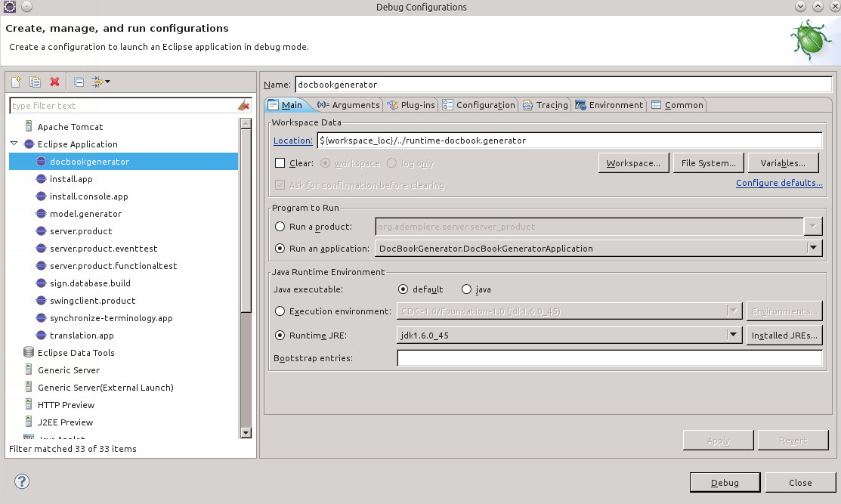The image size is (841, 504).
Task: Click the Variables... button
Action: (783, 163)
